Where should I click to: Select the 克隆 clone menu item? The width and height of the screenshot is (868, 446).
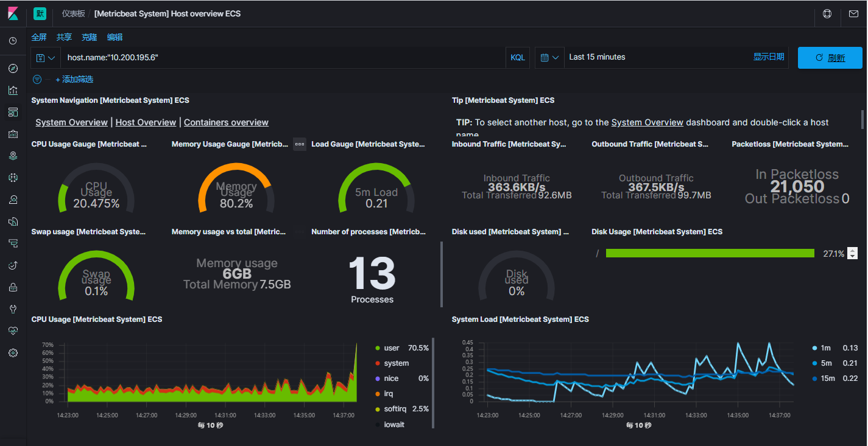90,37
